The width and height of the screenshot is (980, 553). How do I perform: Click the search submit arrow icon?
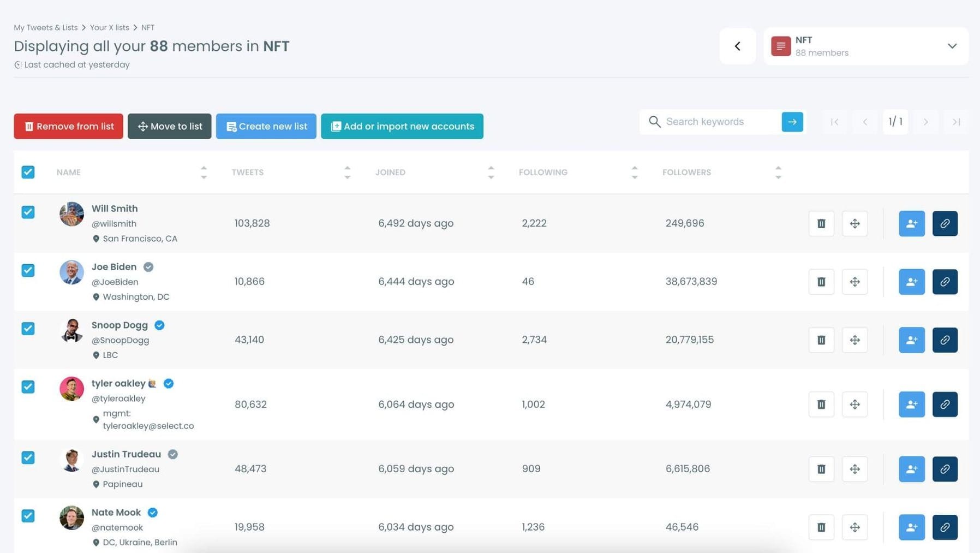(792, 122)
